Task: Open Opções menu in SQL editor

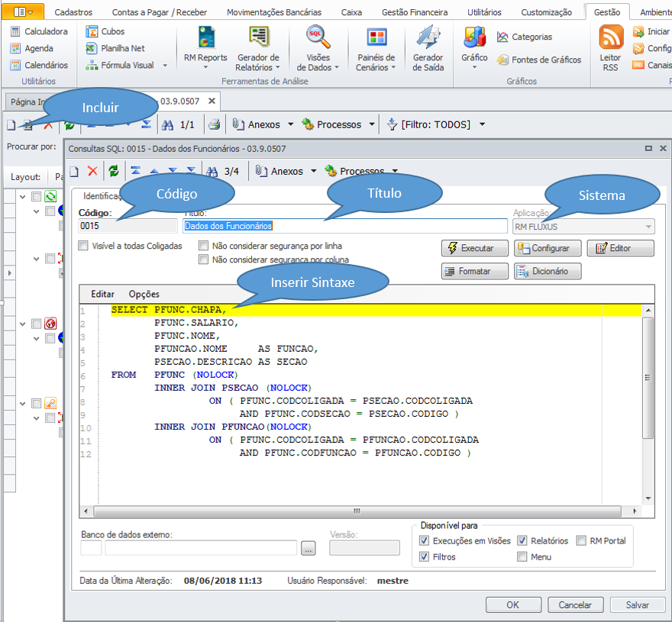Action: [144, 295]
